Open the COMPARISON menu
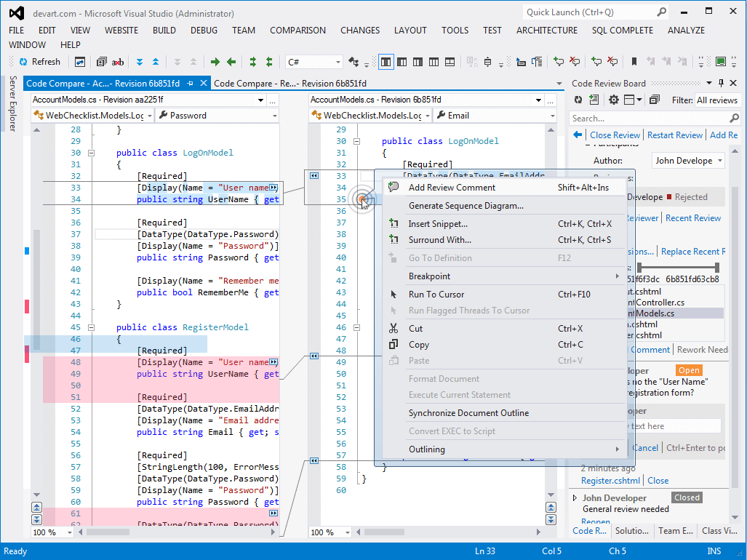The height and width of the screenshot is (560, 747). pos(297,31)
